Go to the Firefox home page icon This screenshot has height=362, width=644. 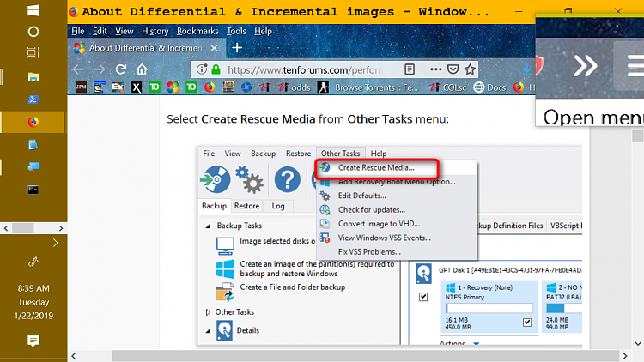(142, 69)
